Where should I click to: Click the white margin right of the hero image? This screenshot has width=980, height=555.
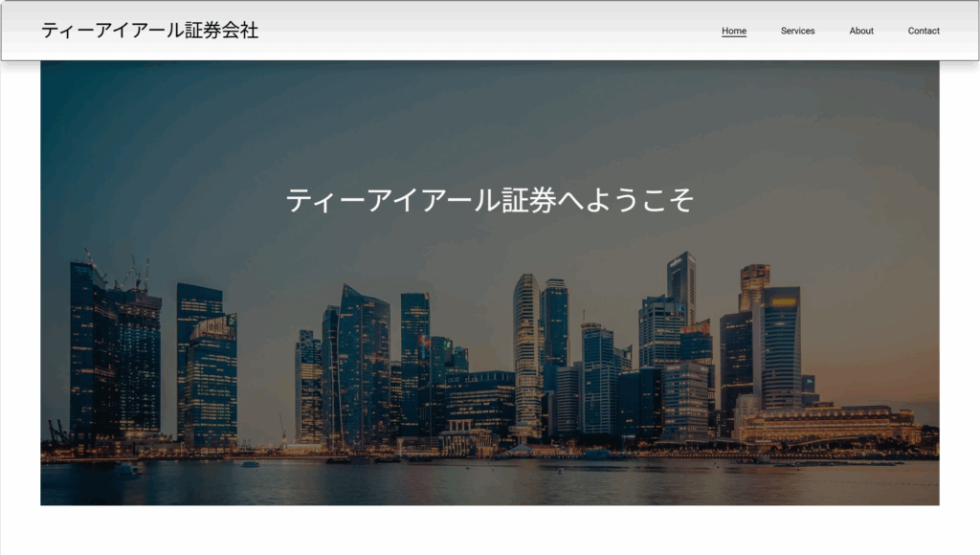pos(959,287)
